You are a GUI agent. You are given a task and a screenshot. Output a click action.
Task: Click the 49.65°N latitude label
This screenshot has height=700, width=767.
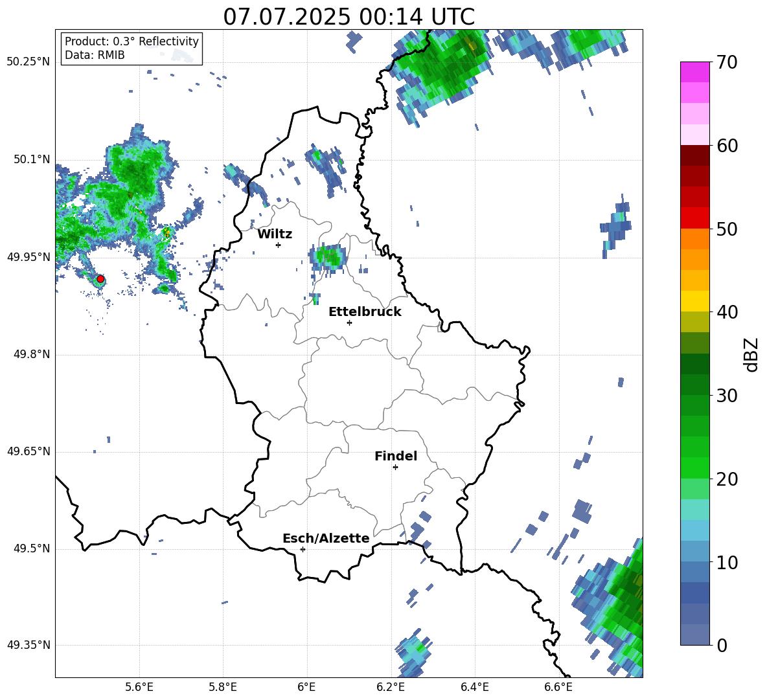tap(29, 452)
